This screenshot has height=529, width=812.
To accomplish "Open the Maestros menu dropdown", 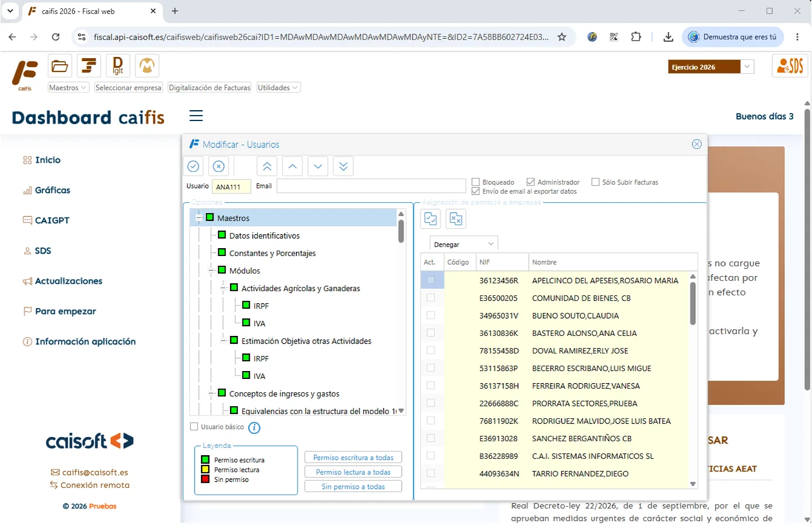I will (x=68, y=88).
